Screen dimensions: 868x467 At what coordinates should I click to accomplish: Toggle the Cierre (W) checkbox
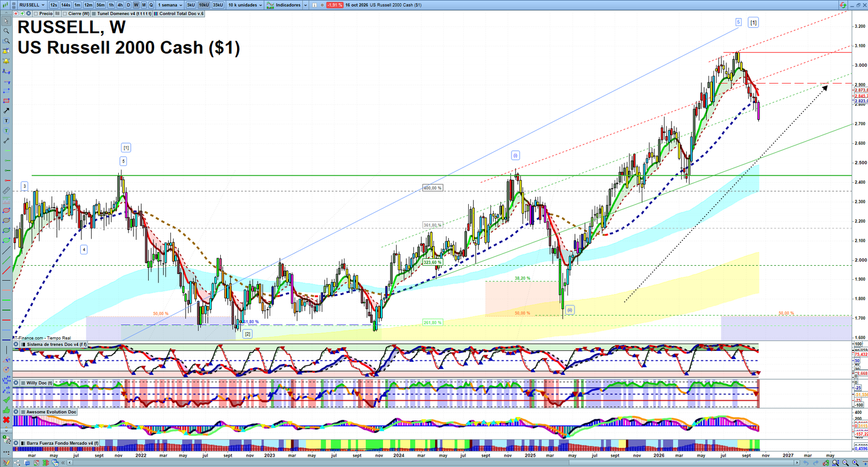(65, 14)
